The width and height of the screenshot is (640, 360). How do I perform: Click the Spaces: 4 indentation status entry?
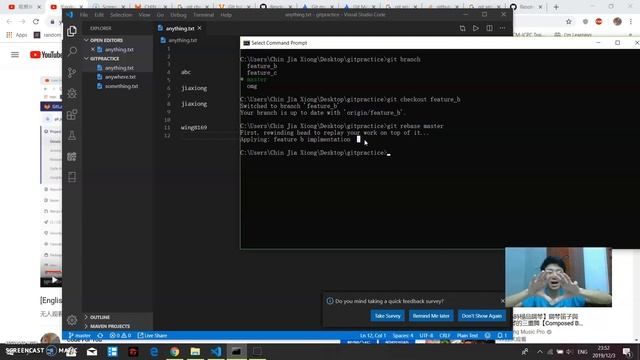point(403,336)
